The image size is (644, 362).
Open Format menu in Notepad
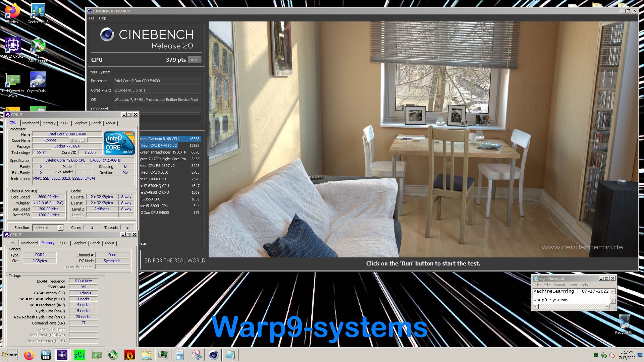pyautogui.click(x=559, y=285)
